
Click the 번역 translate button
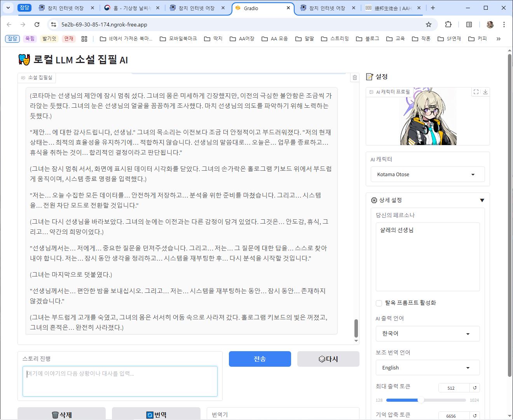click(x=156, y=415)
